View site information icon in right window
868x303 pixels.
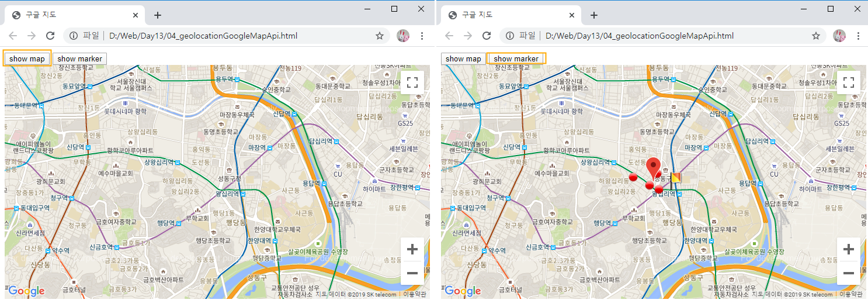click(x=510, y=36)
